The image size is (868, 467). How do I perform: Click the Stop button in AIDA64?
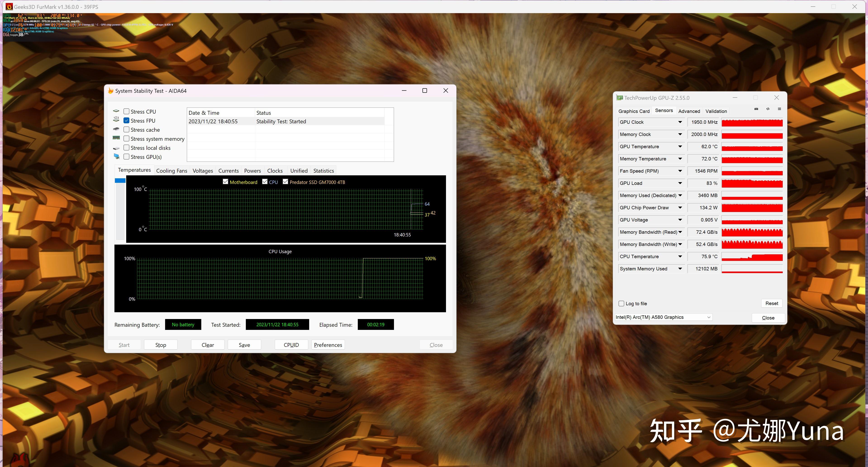pos(160,345)
